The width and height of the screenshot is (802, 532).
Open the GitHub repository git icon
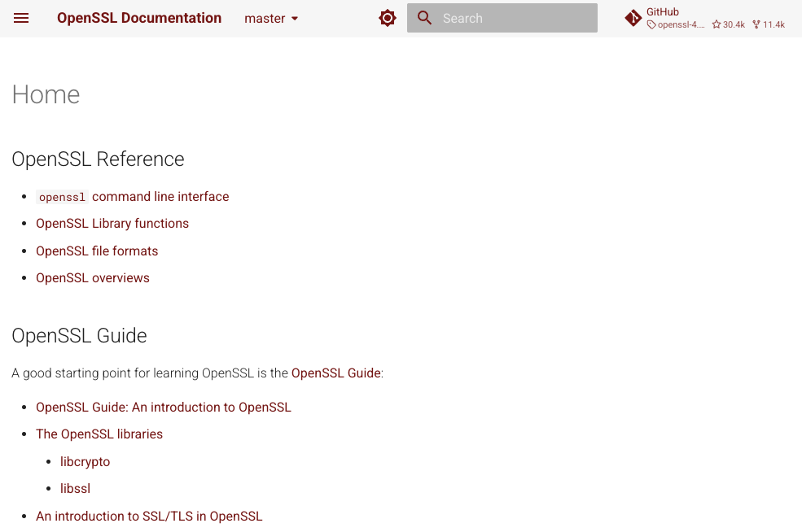pos(633,19)
